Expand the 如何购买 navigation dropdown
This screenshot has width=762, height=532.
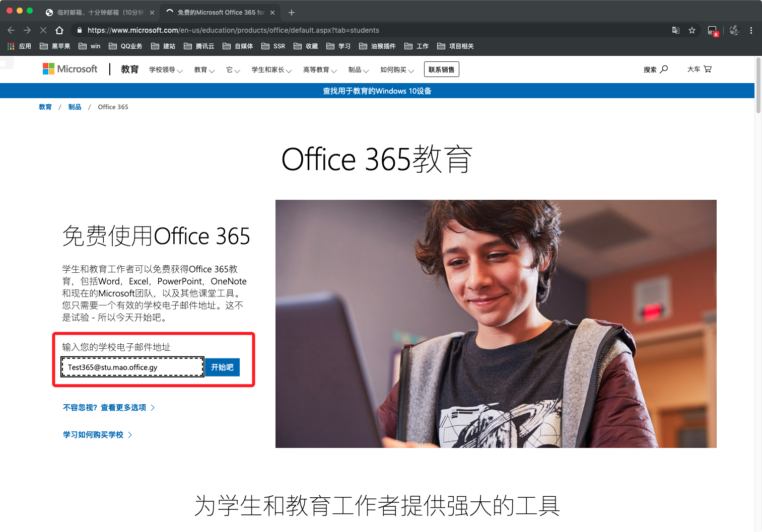tap(397, 70)
